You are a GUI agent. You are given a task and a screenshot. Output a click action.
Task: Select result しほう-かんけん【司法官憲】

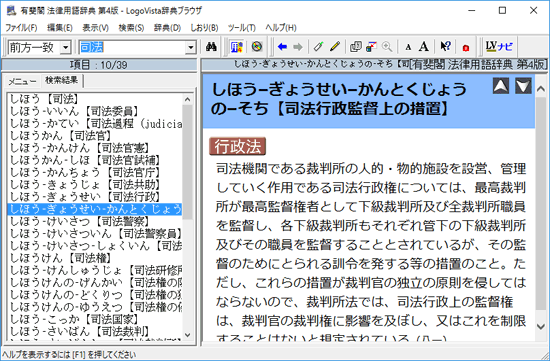[95, 148]
